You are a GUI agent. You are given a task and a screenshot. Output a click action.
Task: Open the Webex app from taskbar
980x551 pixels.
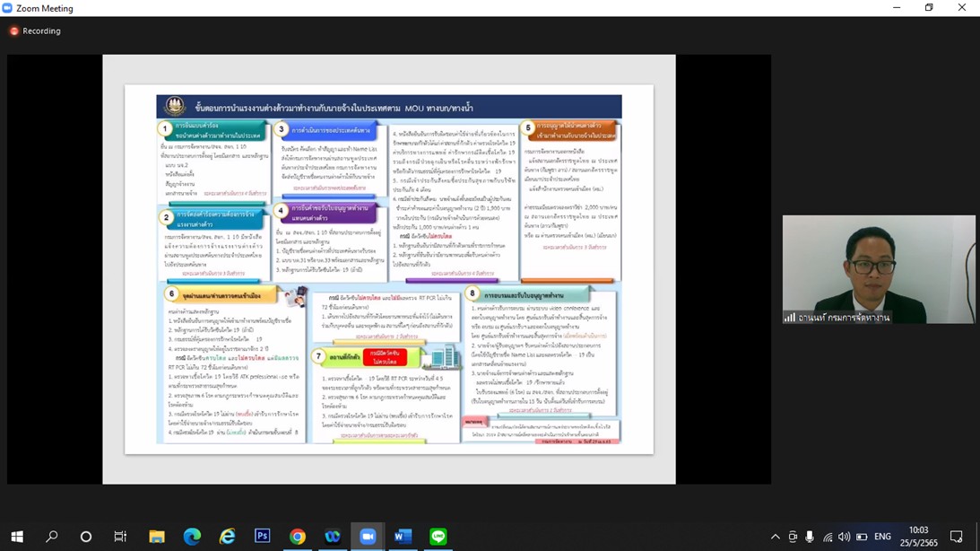point(333,537)
